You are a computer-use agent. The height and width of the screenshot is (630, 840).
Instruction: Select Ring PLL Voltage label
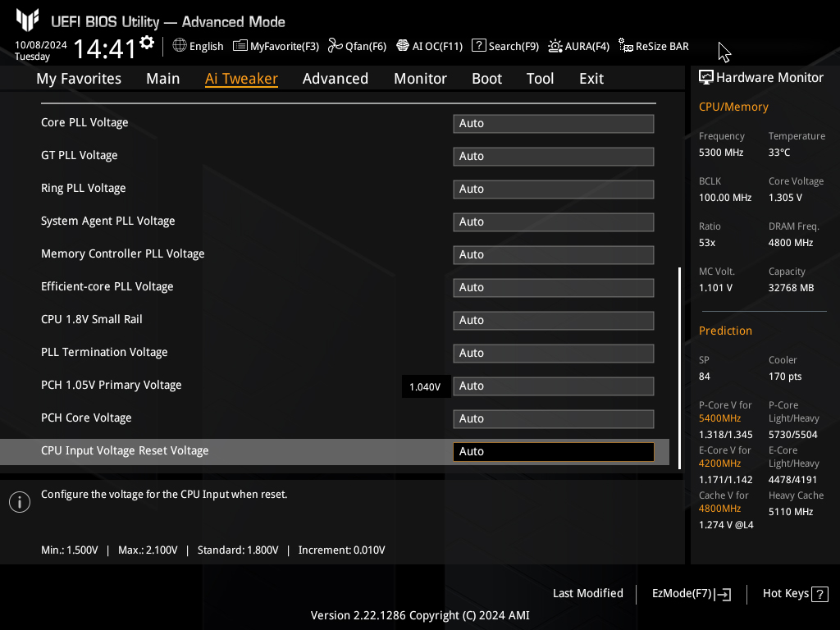[84, 188]
